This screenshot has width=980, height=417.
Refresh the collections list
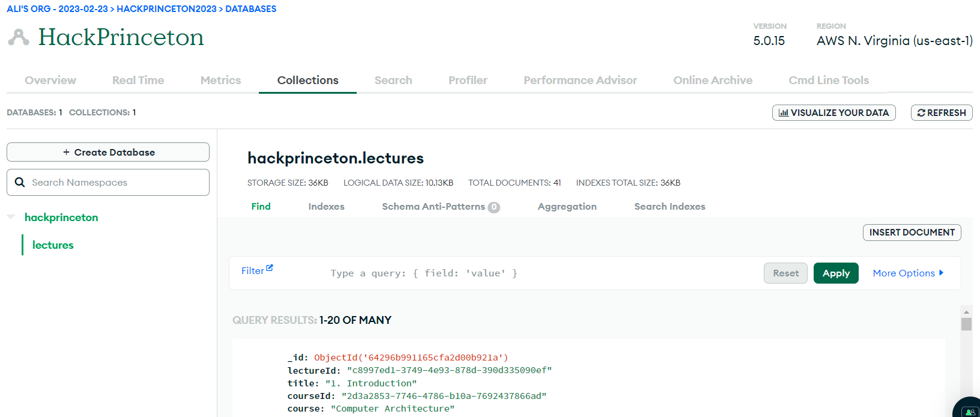[x=942, y=112]
